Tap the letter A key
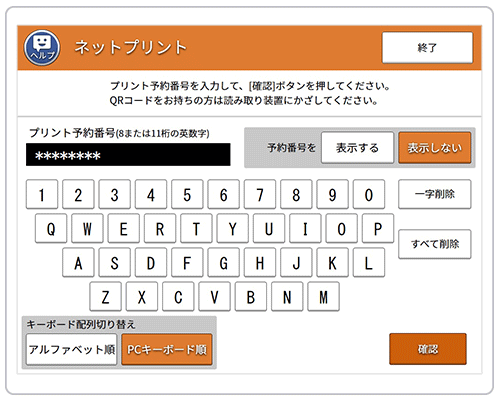Image resolution: width=500 pixels, height=400 pixels. (78, 263)
